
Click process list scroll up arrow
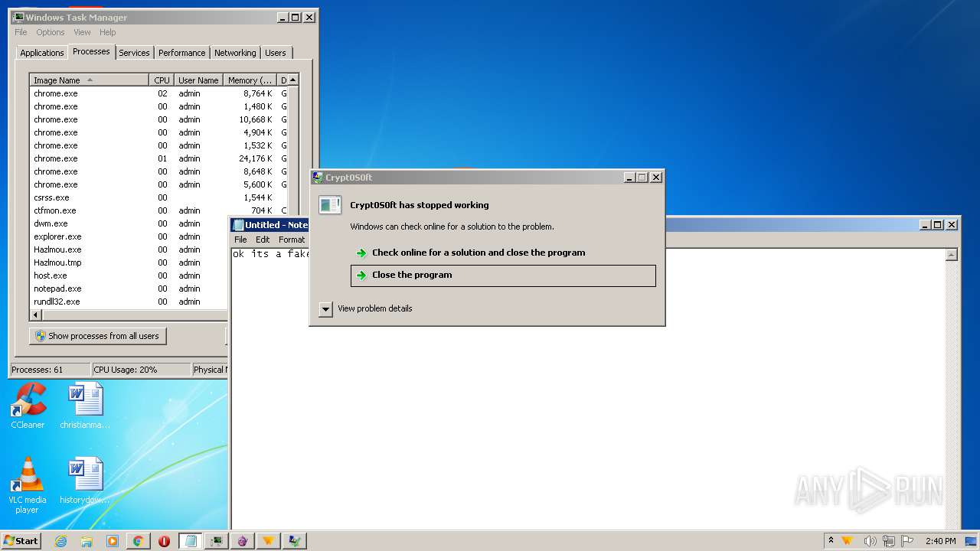click(293, 80)
